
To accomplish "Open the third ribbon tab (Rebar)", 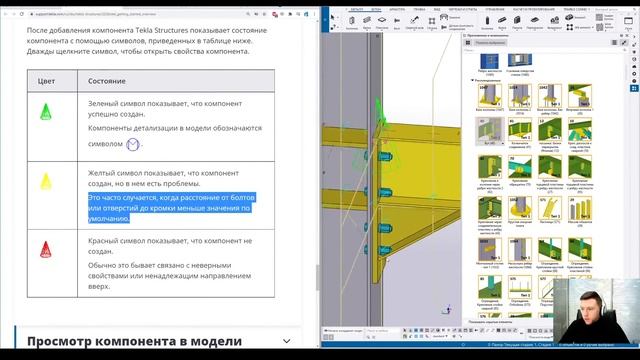I will click(397, 9).
